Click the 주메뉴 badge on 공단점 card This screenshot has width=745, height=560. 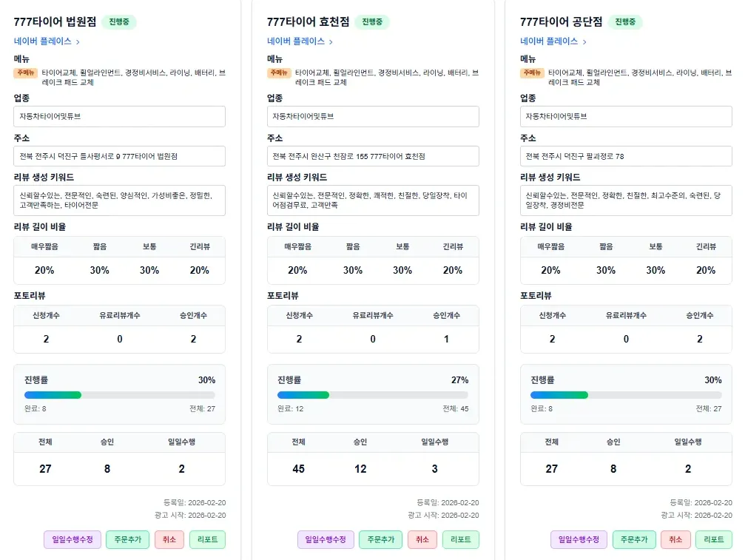(531, 72)
